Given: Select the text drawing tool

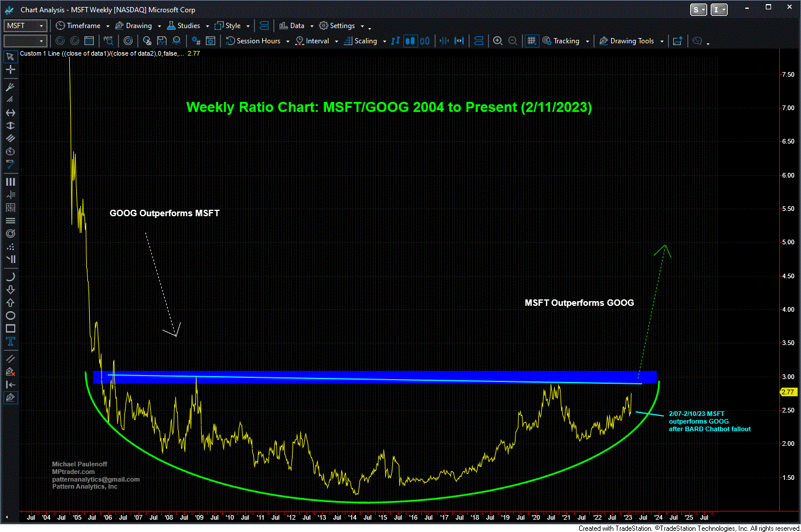Looking at the screenshot, I should 10,341.
